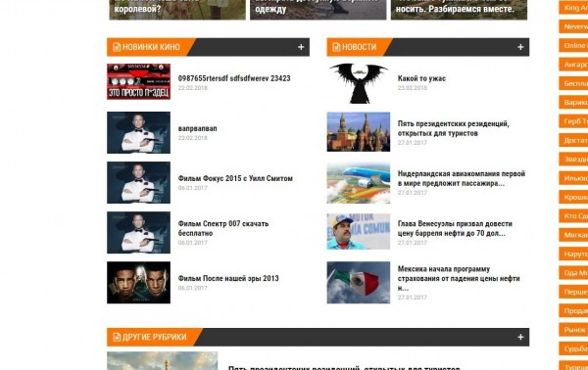Click the document icon beside Другие рубрики

click(117, 337)
